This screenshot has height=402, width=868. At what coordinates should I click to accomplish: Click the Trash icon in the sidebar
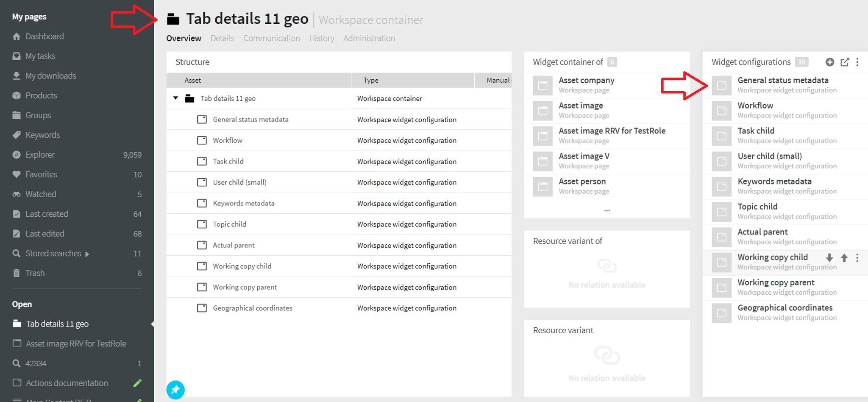tap(17, 273)
